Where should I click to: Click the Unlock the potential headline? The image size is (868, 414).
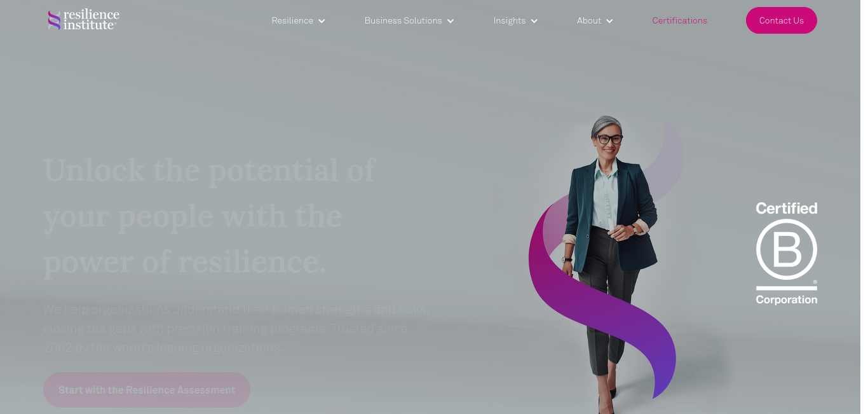point(210,216)
